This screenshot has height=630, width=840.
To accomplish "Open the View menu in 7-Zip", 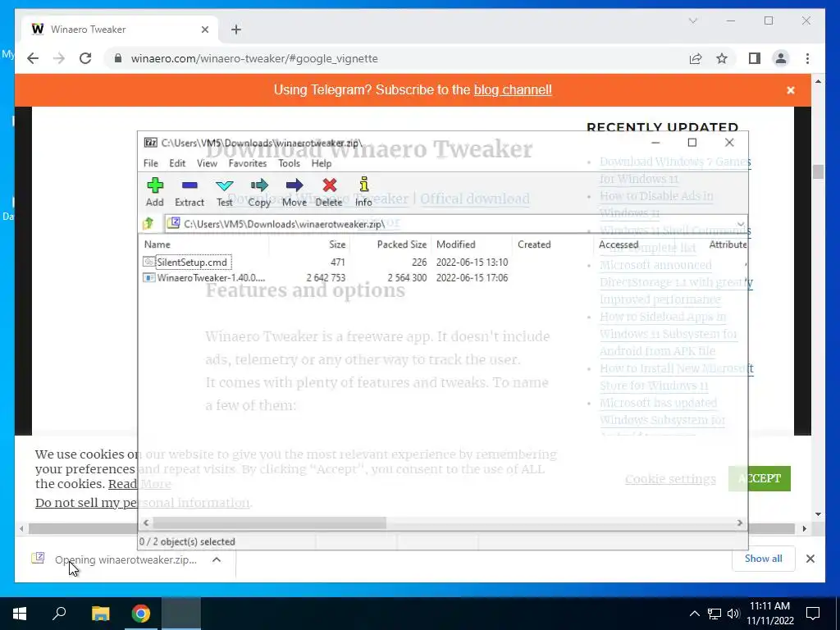I will (x=207, y=163).
